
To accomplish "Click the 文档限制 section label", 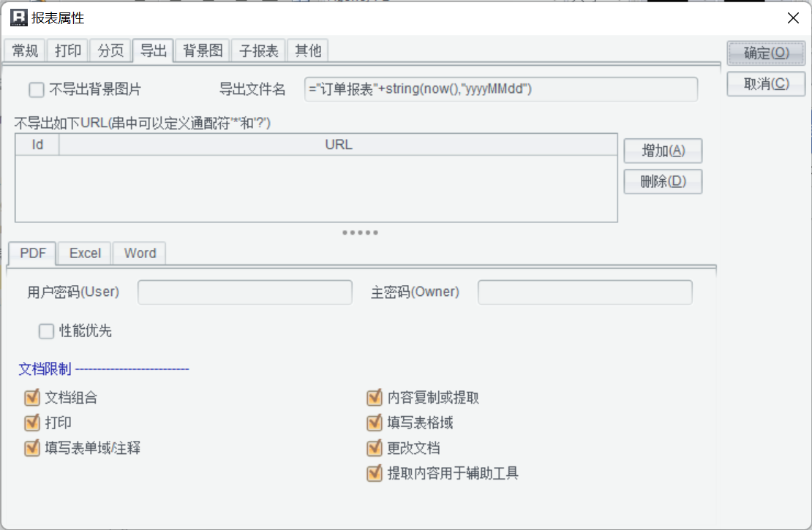I will (x=45, y=369).
